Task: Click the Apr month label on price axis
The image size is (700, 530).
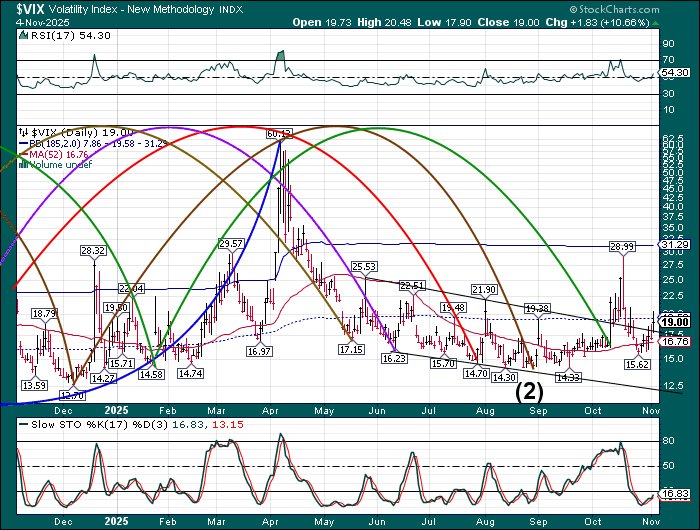Action: click(x=270, y=411)
